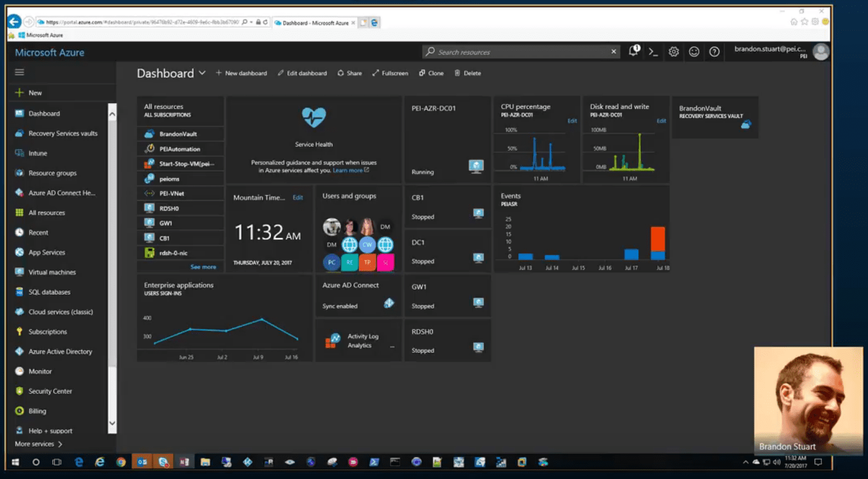Click the Service Health heart icon

point(314,117)
